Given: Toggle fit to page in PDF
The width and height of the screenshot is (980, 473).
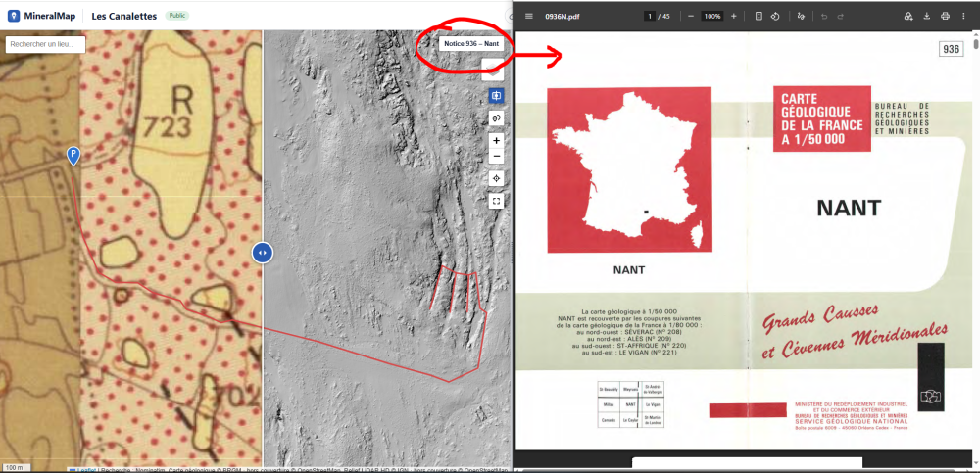Looking at the screenshot, I should (x=759, y=17).
